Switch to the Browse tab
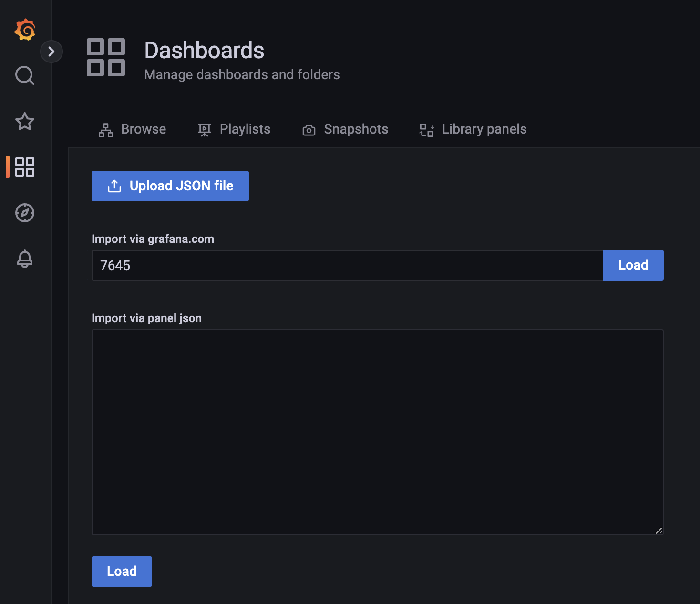This screenshot has width=700, height=604. coord(133,129)
